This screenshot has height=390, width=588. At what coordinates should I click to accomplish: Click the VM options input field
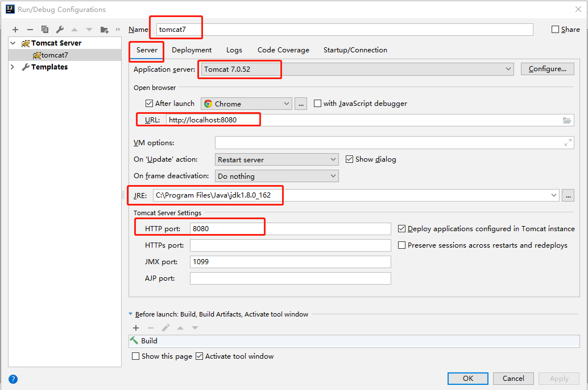tap(395, 143)
